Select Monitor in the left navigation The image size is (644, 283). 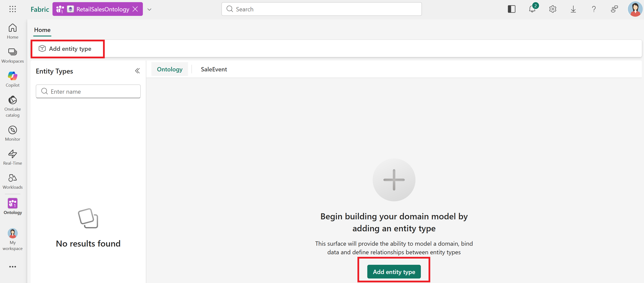(12, 133)
